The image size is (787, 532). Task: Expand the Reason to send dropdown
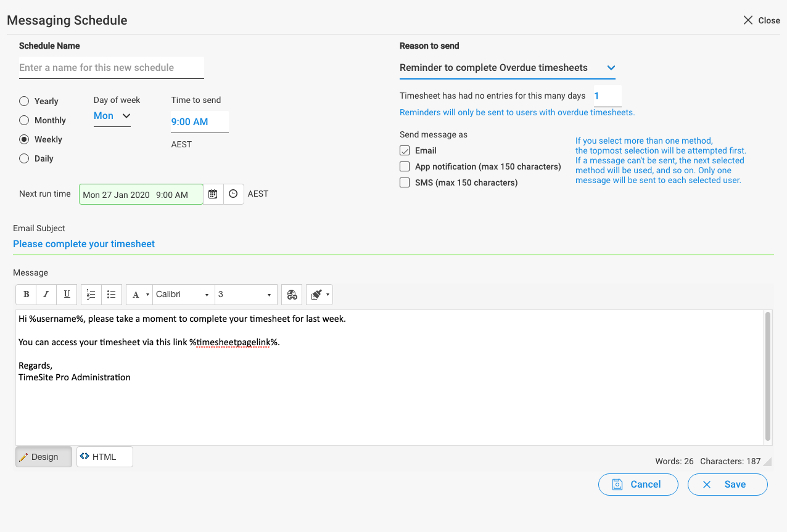tap(508, 68)
